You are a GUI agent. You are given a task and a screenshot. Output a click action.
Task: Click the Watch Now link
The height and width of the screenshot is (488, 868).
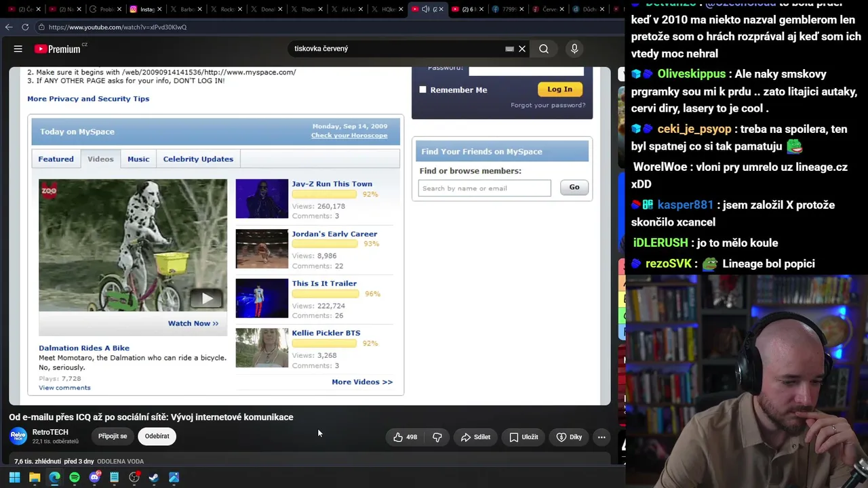193,323
